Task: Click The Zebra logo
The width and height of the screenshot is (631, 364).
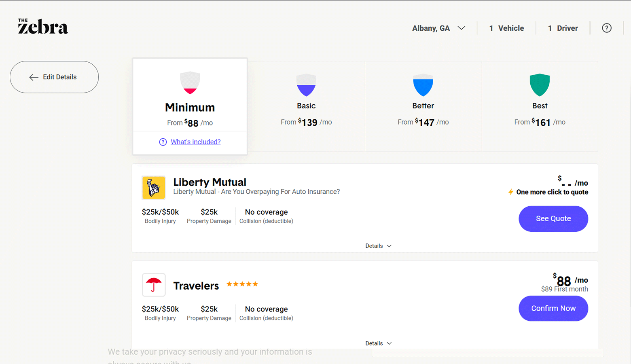Action: coord(43,26)
